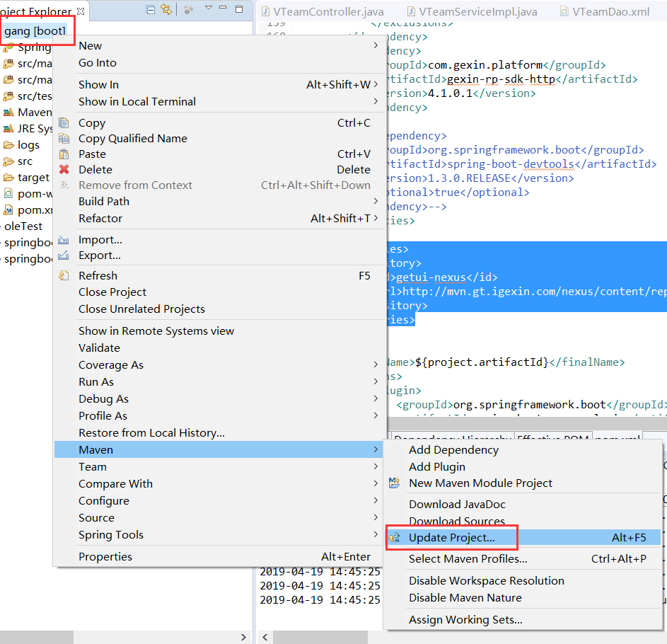The image size is (667, 644).
Task: Choose Add Dependency in Maven submenu
Action: [523, 450]
